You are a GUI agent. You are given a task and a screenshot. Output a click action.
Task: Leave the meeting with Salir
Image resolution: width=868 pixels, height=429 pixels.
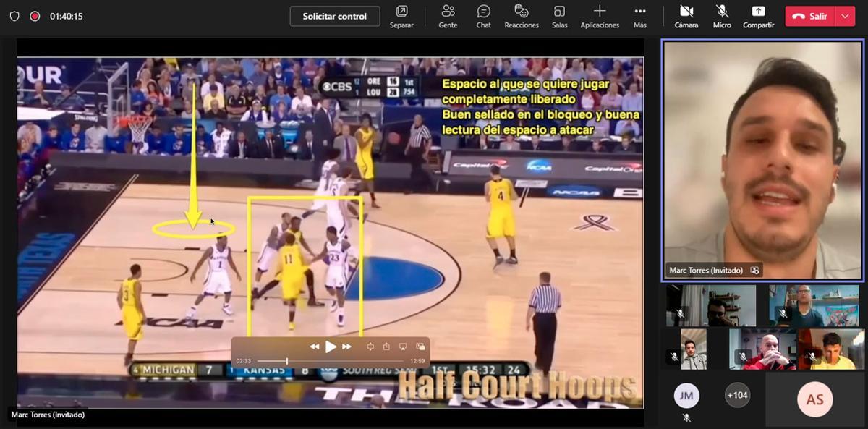pos(810,16)
